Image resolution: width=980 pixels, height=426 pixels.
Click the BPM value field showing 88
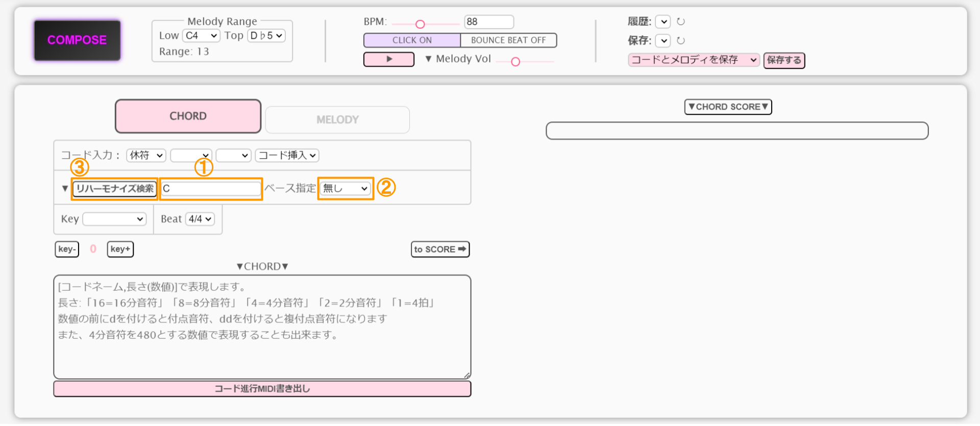(x=489, y=22)
